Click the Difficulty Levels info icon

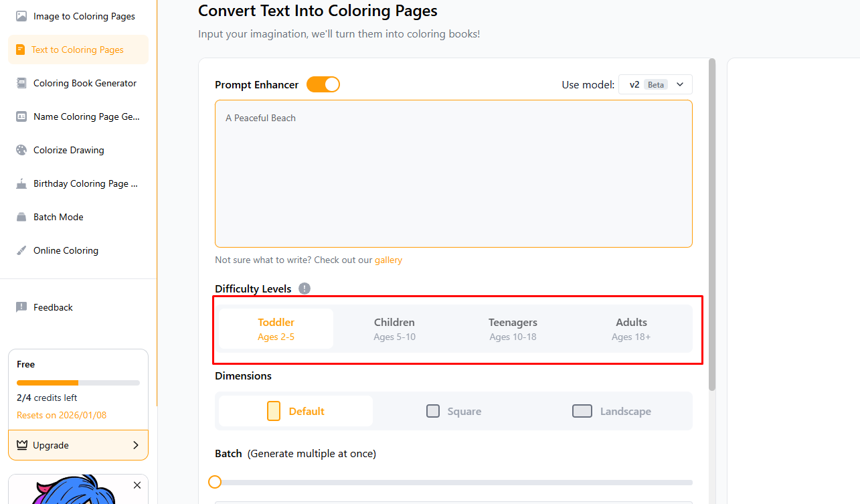point(305,288)
